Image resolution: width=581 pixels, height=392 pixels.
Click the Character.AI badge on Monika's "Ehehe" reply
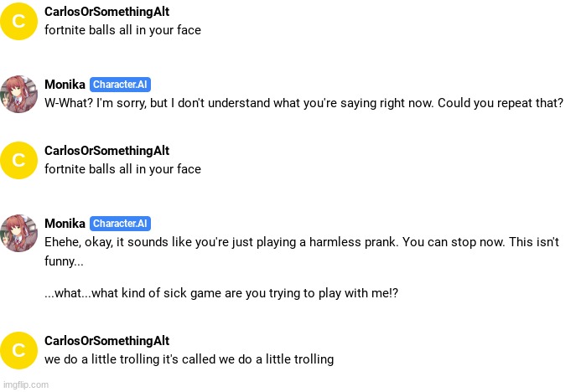tap(120, 224)
